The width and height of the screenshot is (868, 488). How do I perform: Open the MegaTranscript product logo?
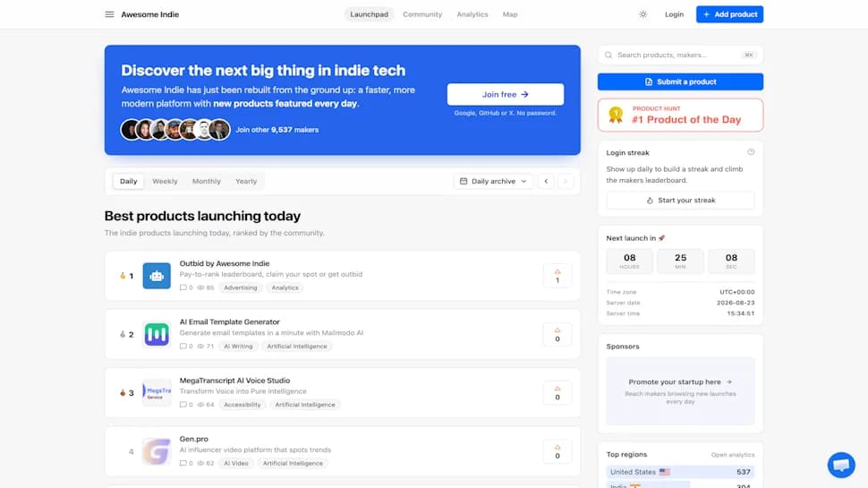click(x=157, y=393)
